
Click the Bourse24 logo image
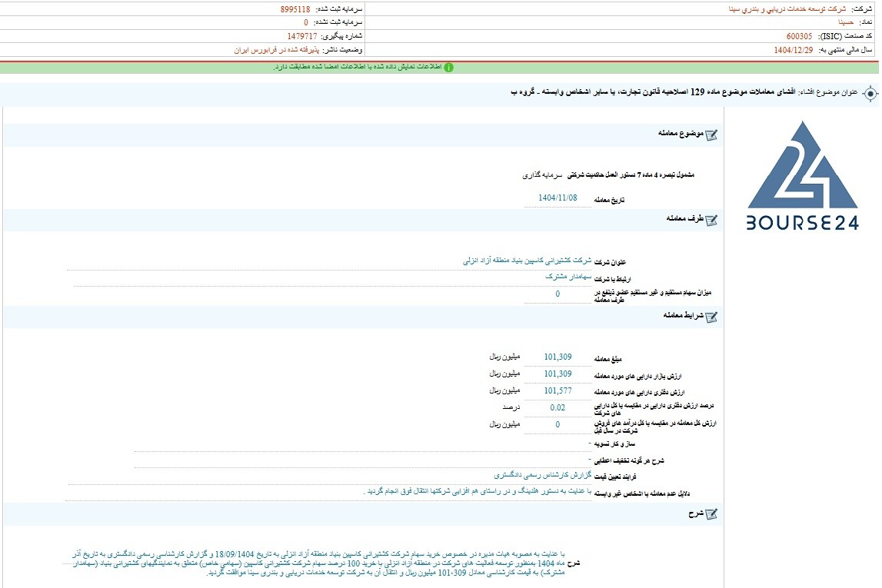803,176
